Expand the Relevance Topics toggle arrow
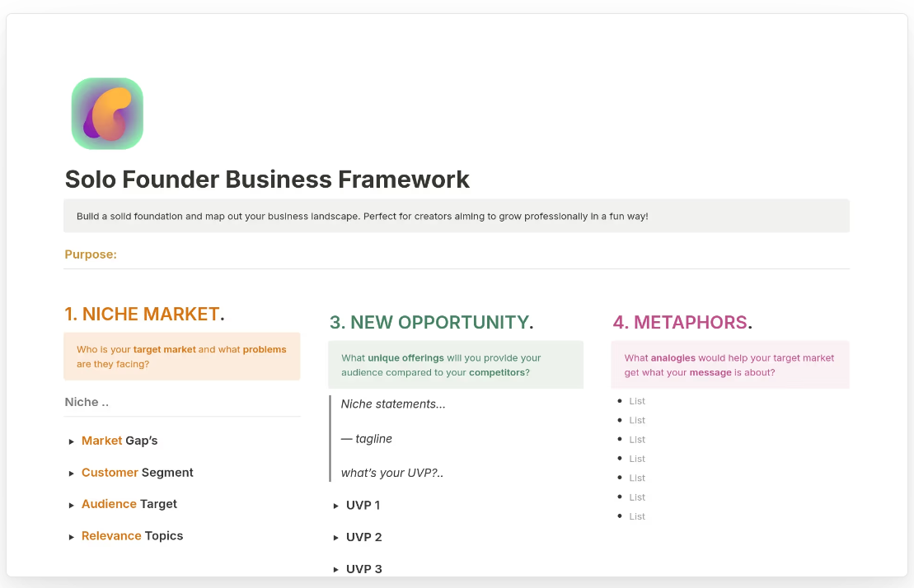The width and height of the screenshot is (914, 588). coord(72,537)
